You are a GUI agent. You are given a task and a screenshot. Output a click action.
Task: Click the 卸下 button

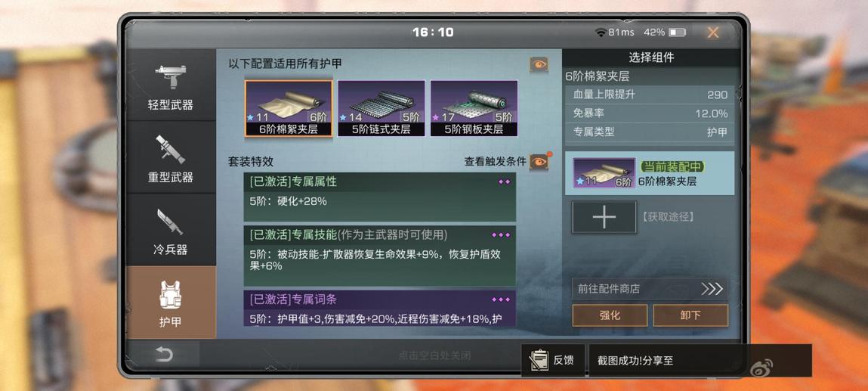[690, 315]
